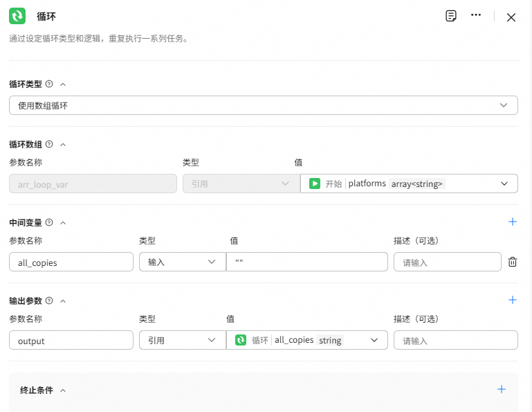Delete the all_copies variable with trash icon
532x412 pixels.
(513, 262)
